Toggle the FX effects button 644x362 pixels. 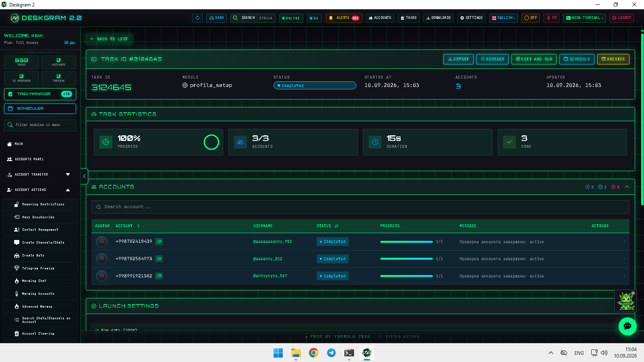click(551, 18)
